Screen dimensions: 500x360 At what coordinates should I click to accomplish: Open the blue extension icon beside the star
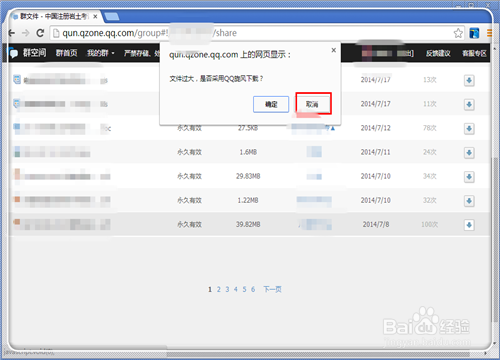[474, 33]
